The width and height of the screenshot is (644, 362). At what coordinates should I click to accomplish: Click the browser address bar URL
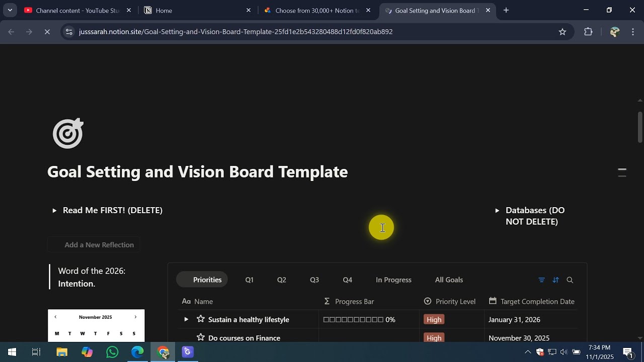tap(235, 32)
